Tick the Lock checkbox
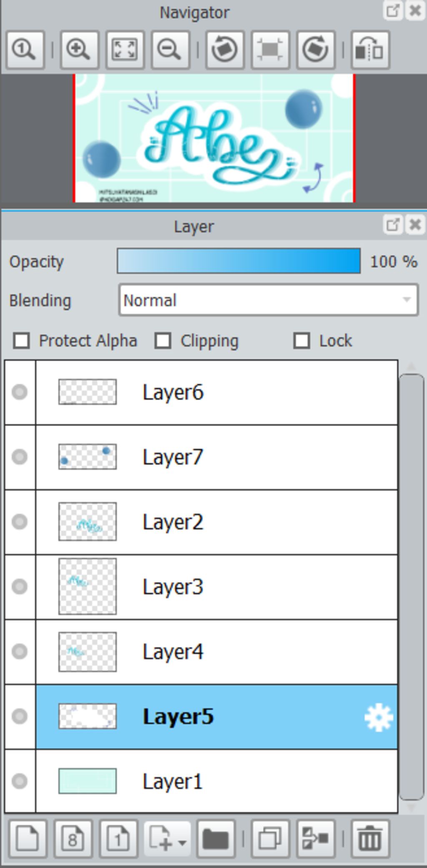 pyautogui.click(x=302, y=341)
